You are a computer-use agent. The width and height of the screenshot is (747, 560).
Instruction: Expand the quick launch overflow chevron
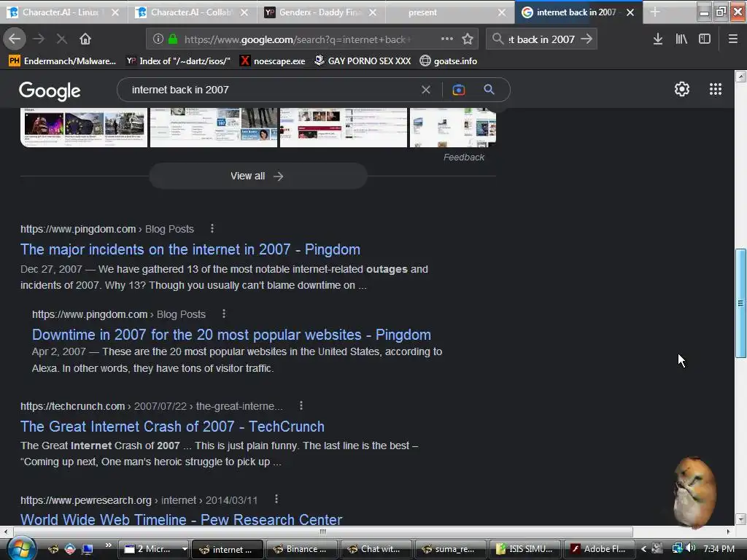108,545
